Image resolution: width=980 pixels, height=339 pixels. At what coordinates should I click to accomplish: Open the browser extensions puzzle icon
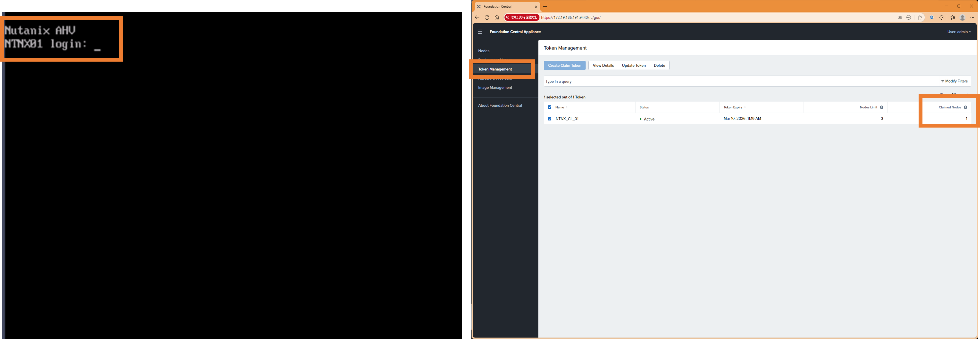tap(942, 17)
